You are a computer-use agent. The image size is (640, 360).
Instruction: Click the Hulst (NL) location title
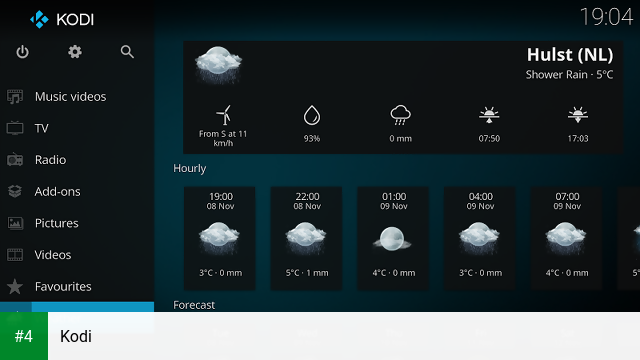570,55
